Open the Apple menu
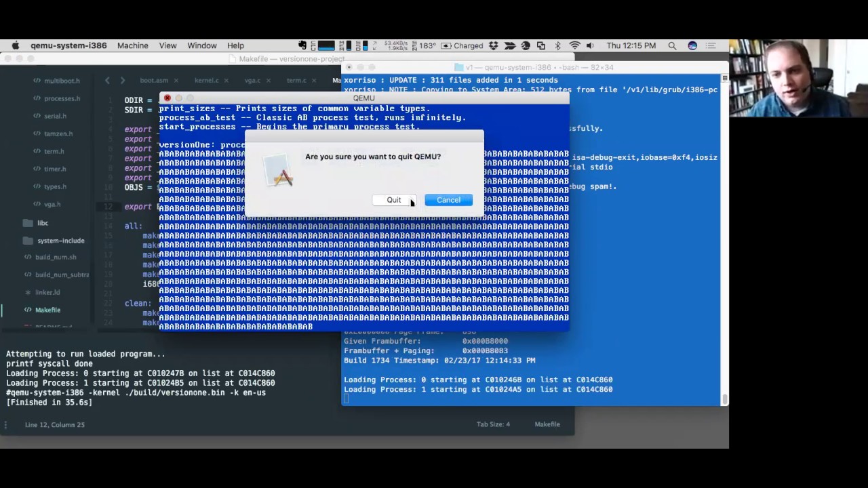 click(15, 45)
